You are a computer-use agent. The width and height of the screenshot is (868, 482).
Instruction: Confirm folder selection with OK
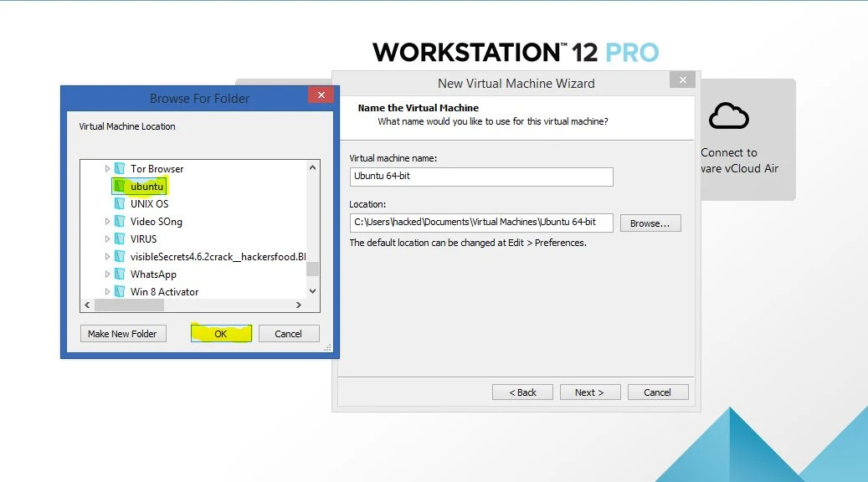tap(221, 334)
